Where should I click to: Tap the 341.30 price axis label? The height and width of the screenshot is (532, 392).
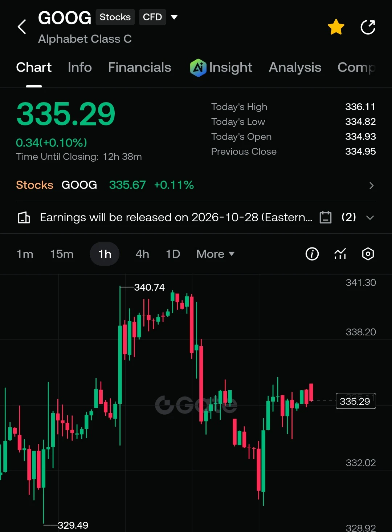coord(360,283)
